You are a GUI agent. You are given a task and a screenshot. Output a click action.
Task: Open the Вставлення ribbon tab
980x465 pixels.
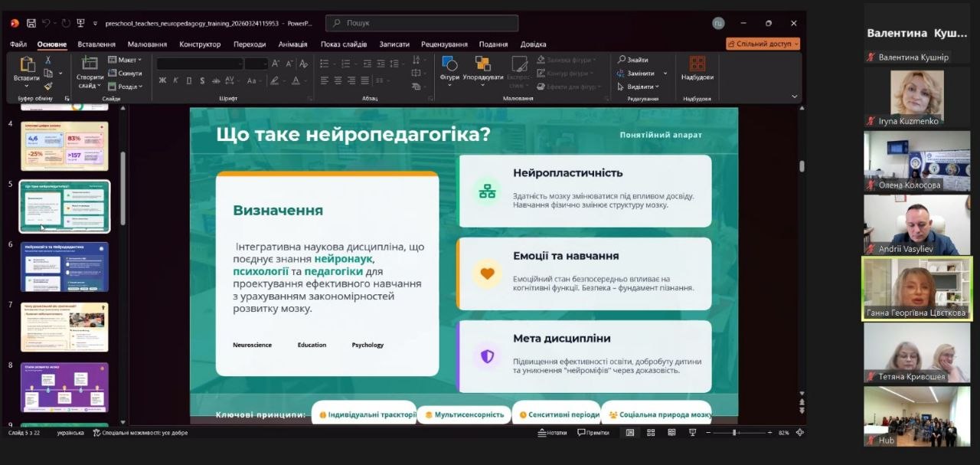[x=96, y=44]
